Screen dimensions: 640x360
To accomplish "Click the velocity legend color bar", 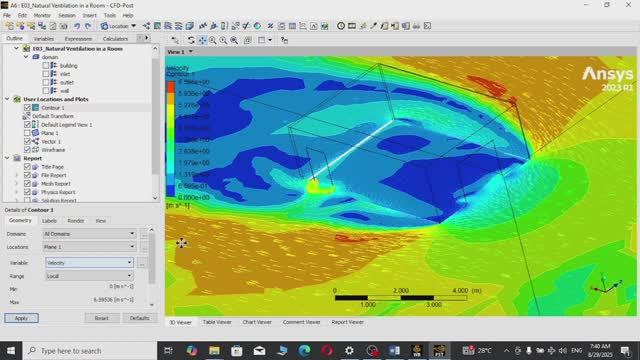I will [x=171, y=139].
